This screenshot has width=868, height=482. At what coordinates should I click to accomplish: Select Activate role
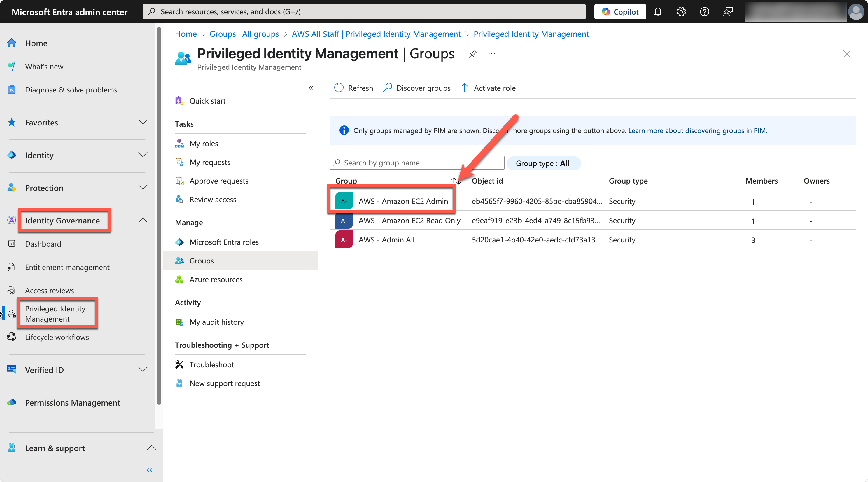tap(488, 88)
